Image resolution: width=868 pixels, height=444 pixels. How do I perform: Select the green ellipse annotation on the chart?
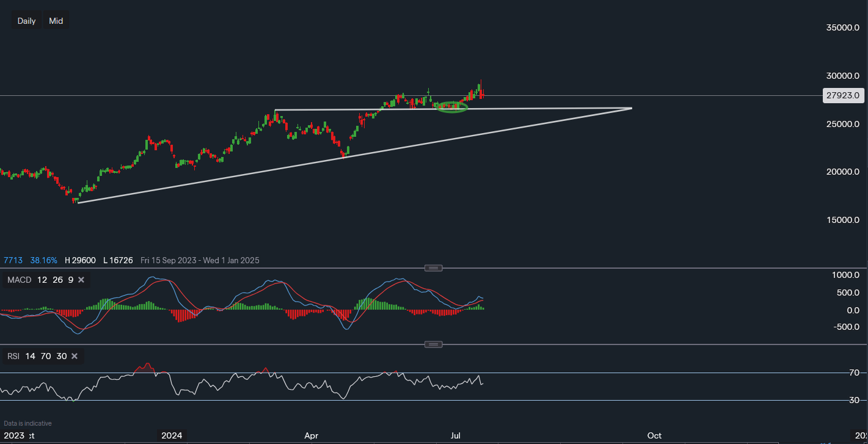click(x=452, y=107)
